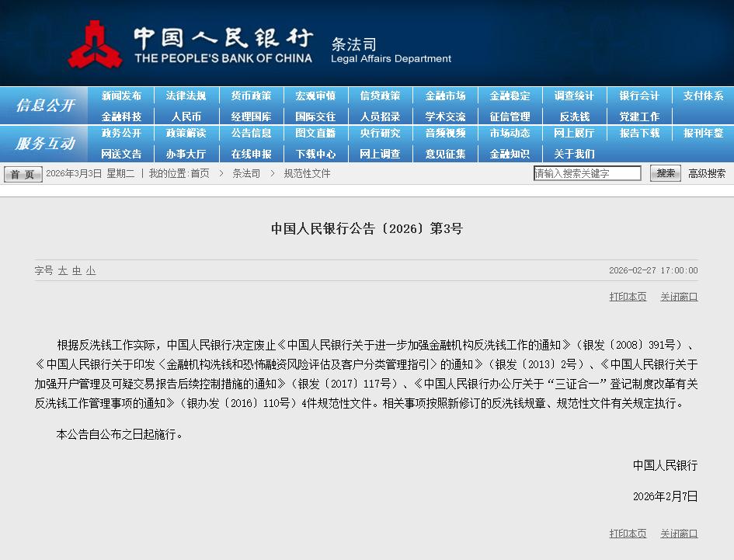
Task: Click 规范性文件 breadcrumb link
Action: pyautogui.click(x=307, y=173)
